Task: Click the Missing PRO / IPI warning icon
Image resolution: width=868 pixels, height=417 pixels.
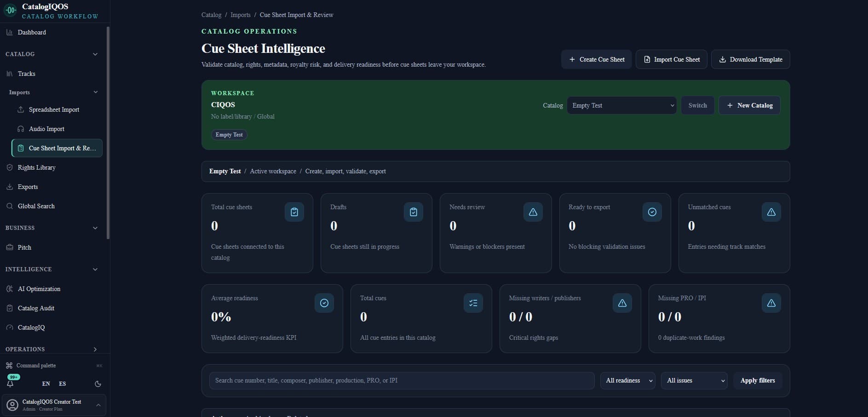Action: (x=771, y=303)
